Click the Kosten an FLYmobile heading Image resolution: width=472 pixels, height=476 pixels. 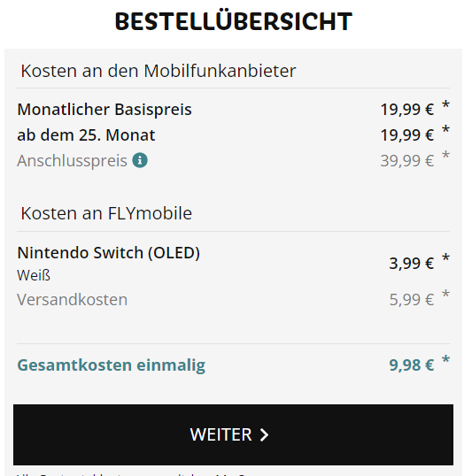[x=106, y=213]
